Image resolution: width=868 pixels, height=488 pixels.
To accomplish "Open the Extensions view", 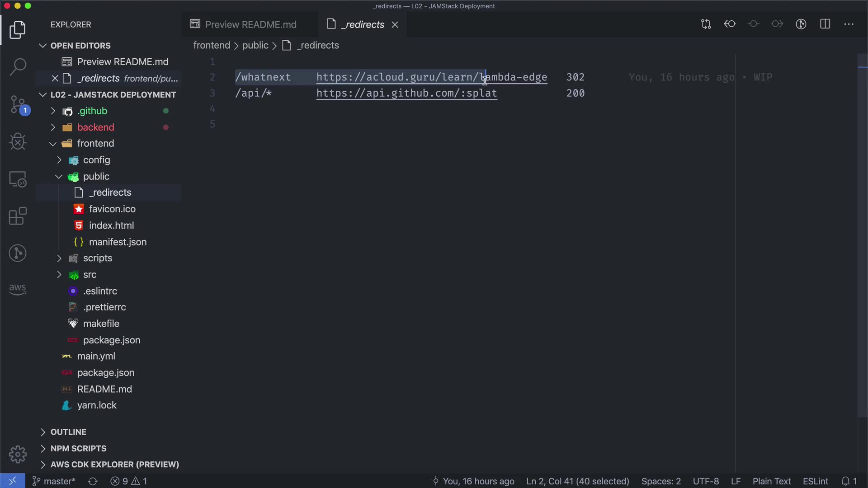I will pyautogui.click(x=18, y=216).
